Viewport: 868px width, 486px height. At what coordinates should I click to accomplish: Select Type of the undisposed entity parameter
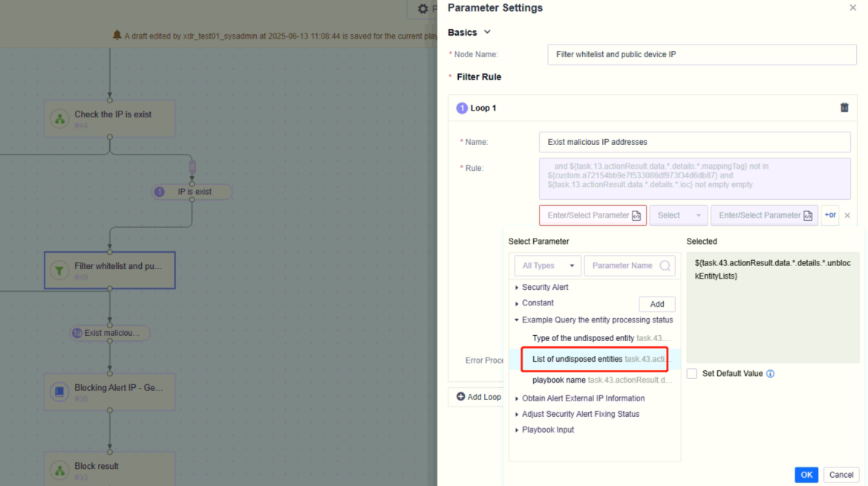(595, 338)
